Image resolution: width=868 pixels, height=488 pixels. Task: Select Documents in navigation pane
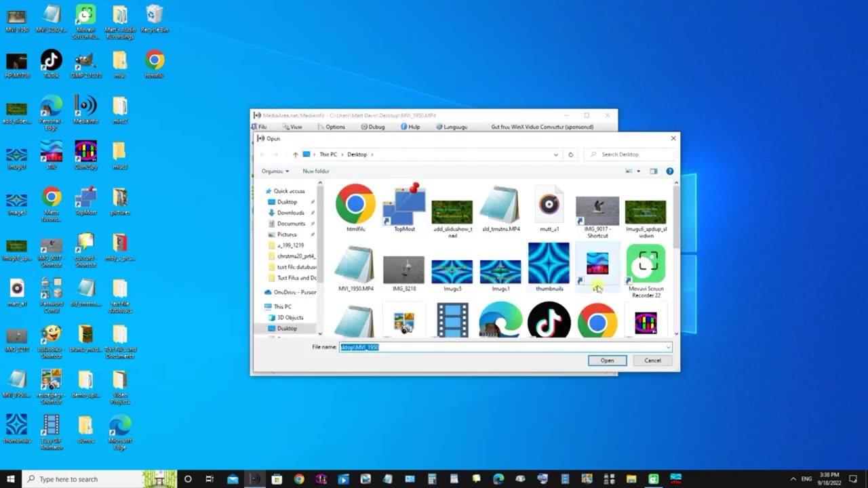point(291,224)
